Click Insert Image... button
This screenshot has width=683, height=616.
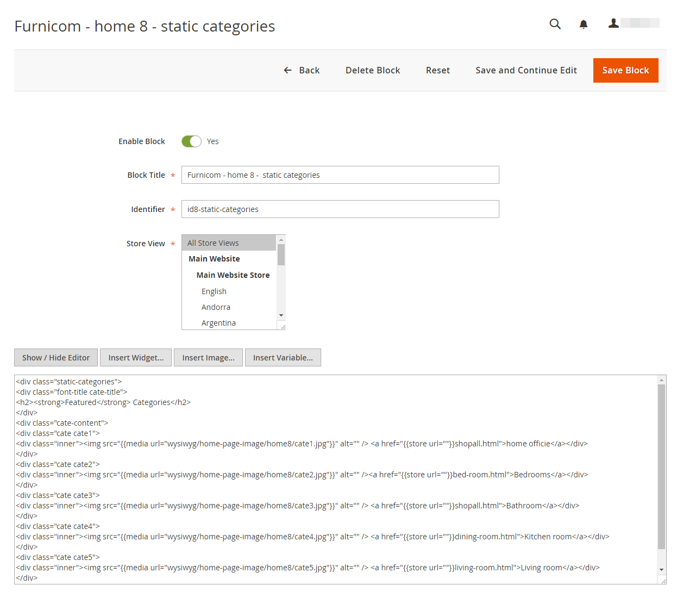click(x=208, y=358)
